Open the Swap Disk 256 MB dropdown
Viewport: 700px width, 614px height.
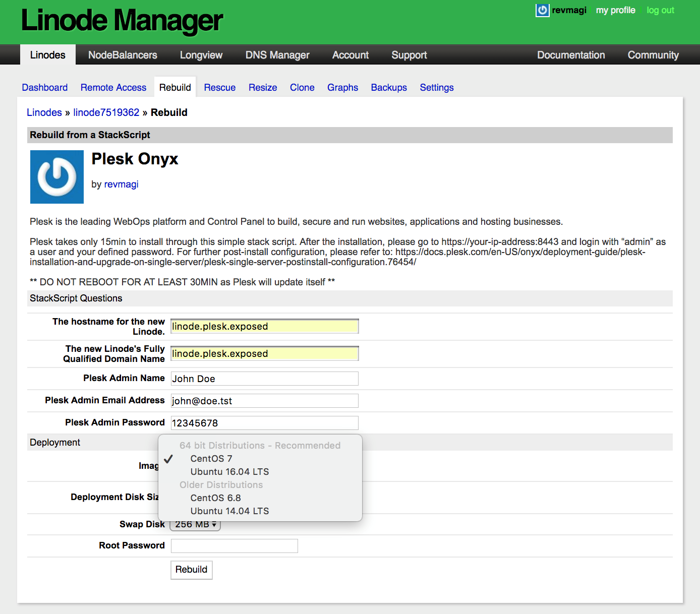[x=196, y=525]
